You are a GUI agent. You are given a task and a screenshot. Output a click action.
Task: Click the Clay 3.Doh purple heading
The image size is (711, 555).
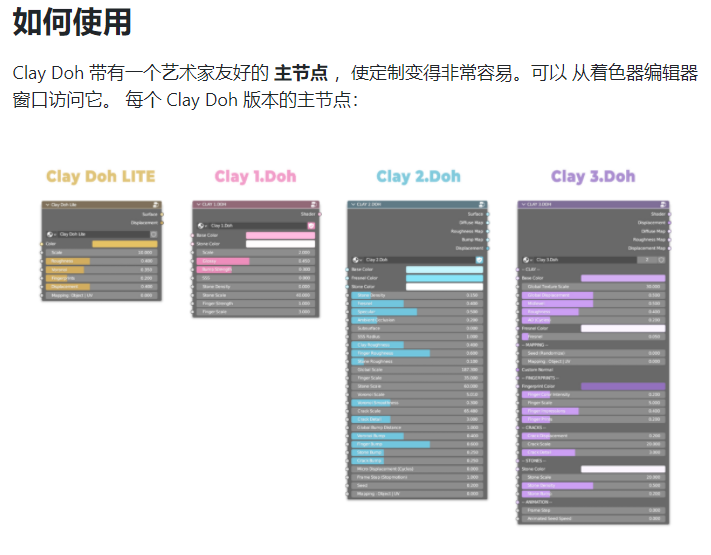click(x=593, y=177)
